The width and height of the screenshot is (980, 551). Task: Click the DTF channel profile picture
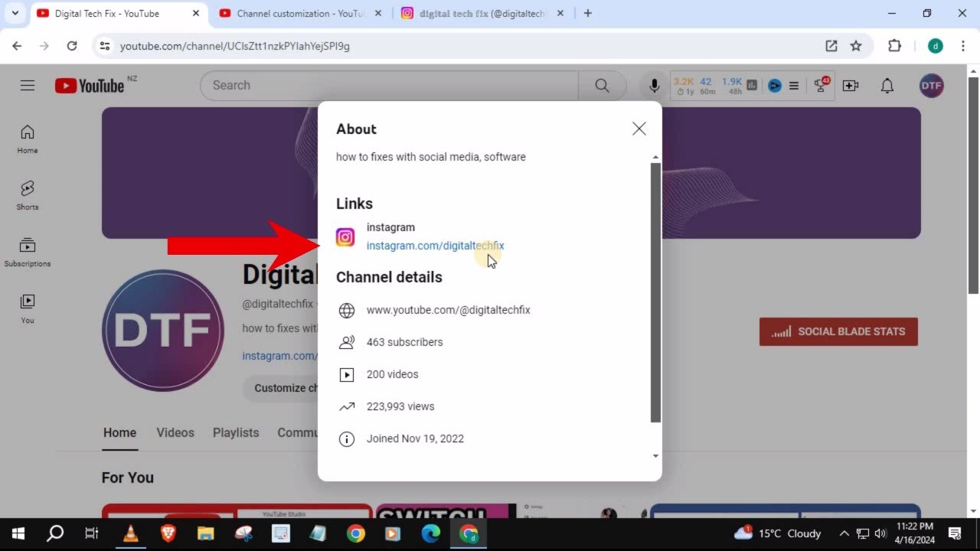pyautogui.click(x=163, y=331)
